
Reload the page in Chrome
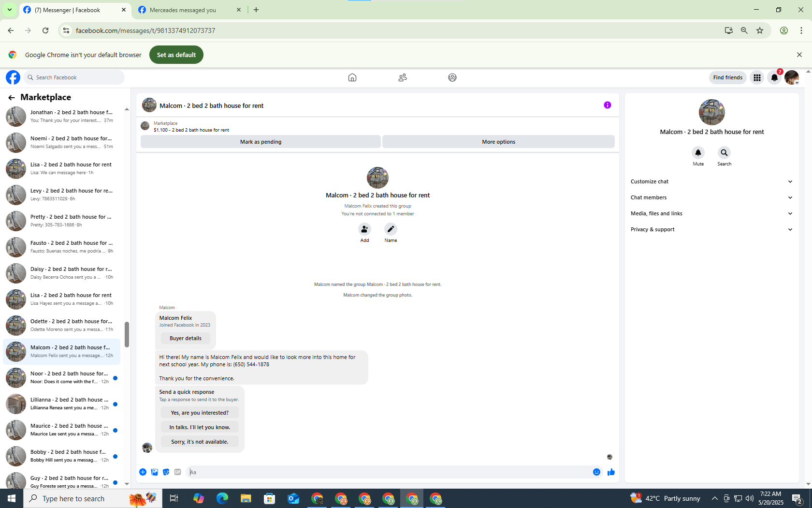pyautogui.click(x=45, y=30)
